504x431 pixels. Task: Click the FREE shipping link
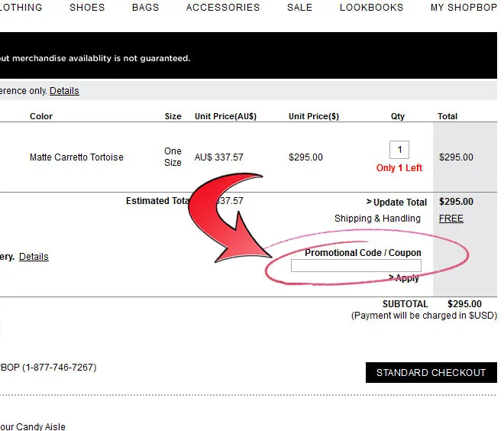point(451,219)
